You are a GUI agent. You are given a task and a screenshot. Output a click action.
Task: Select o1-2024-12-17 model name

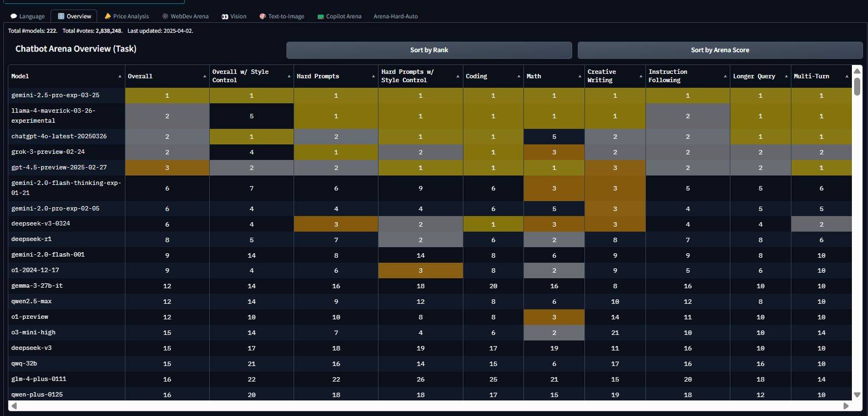35,270
